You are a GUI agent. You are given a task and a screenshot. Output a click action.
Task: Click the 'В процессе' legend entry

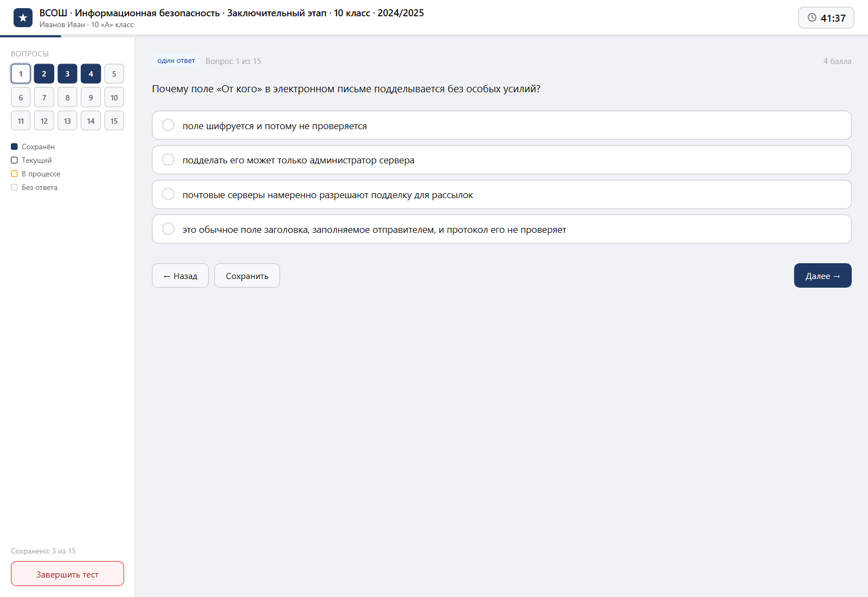point(36,174)
